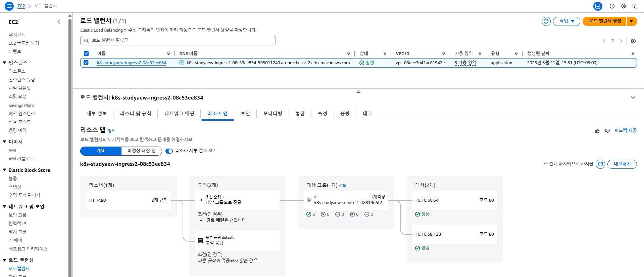This screenshot has height=277, width=644.
Task: Sort by the 생성된 날짜 column arrow
Action: [633, 54]
